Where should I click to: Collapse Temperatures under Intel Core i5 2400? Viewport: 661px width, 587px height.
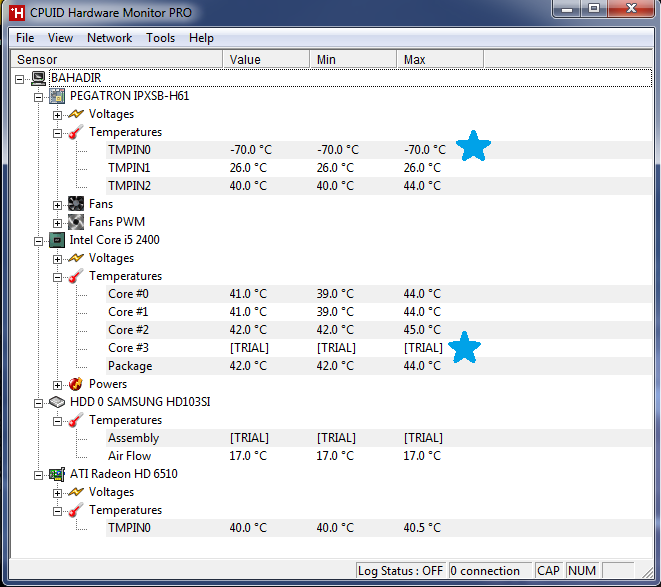(57, 276)
